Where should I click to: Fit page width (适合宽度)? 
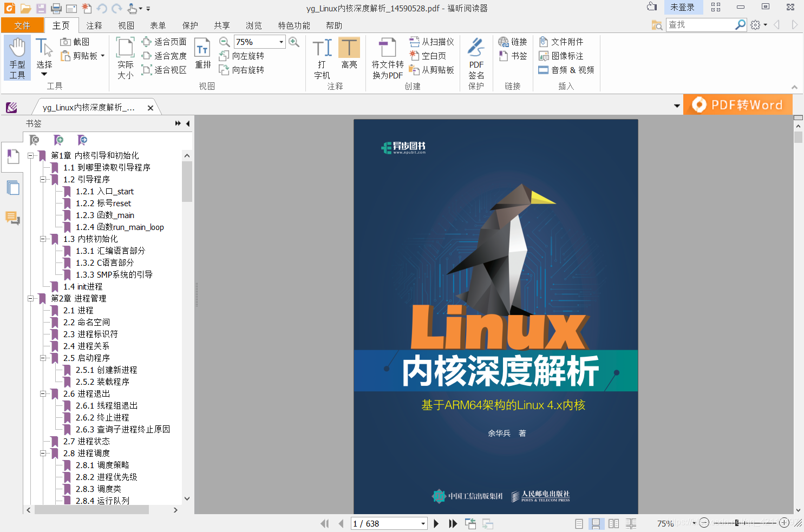click(164, 56)
